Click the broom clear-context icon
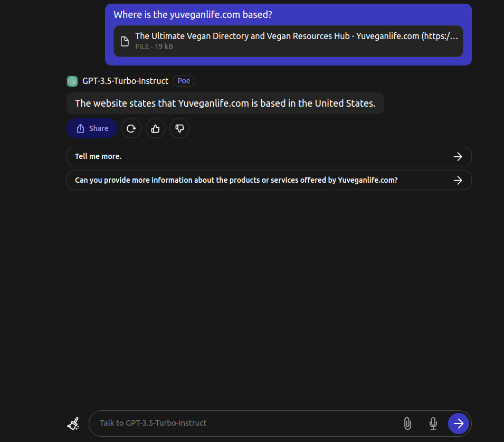Viewport: 504px width, 442px height. click(x=73, y=424)
